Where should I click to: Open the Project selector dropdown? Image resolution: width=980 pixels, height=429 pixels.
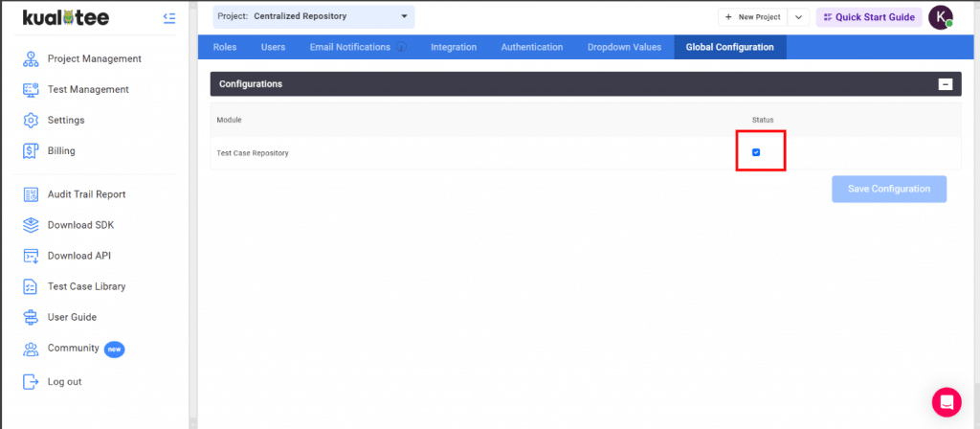313,16
